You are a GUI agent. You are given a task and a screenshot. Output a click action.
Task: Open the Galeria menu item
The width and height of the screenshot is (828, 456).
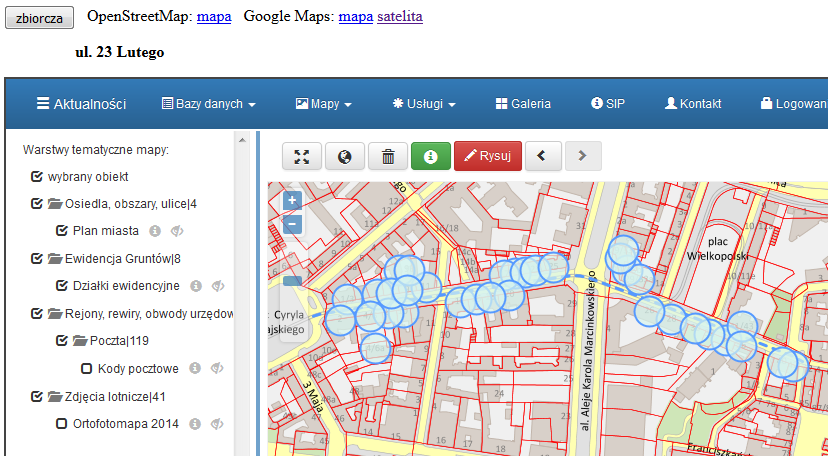pyautogui.click(x=523, y=104)
